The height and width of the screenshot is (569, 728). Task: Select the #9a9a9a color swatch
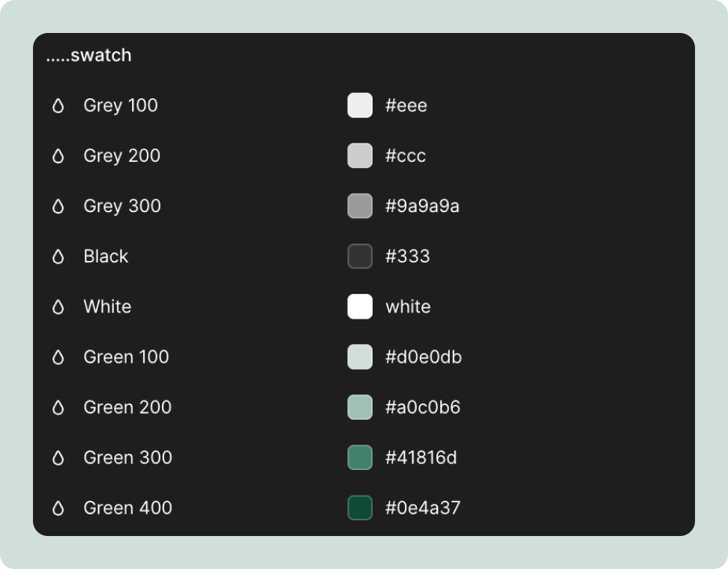(x=360, y=206)
